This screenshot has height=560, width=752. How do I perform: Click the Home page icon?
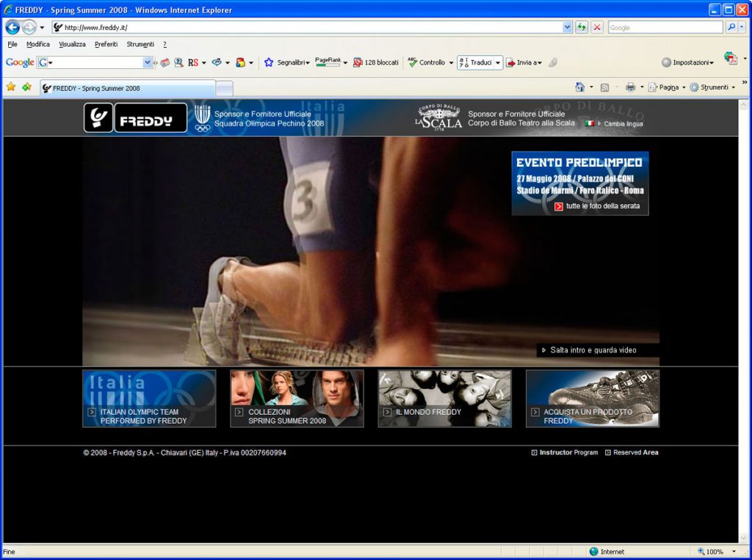(x=580, y=87)
